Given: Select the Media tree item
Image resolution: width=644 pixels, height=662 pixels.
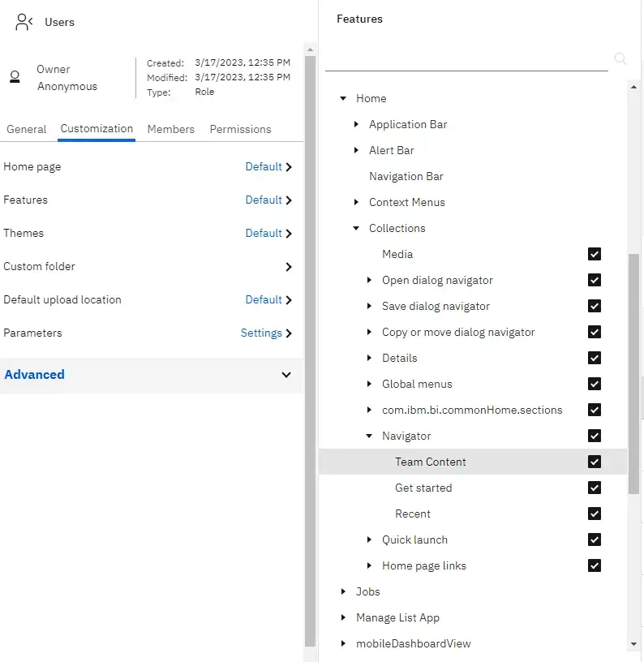Looking at the screenshot, I should tap(397, 254).
